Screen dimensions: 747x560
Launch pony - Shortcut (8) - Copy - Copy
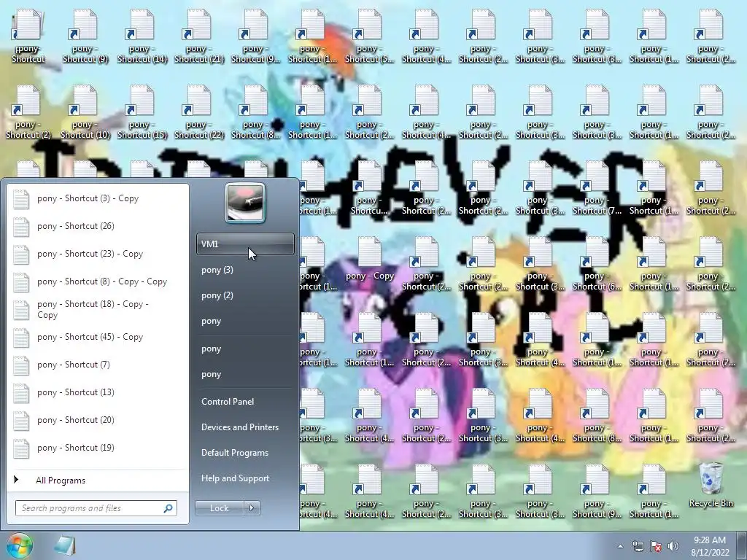98,281
